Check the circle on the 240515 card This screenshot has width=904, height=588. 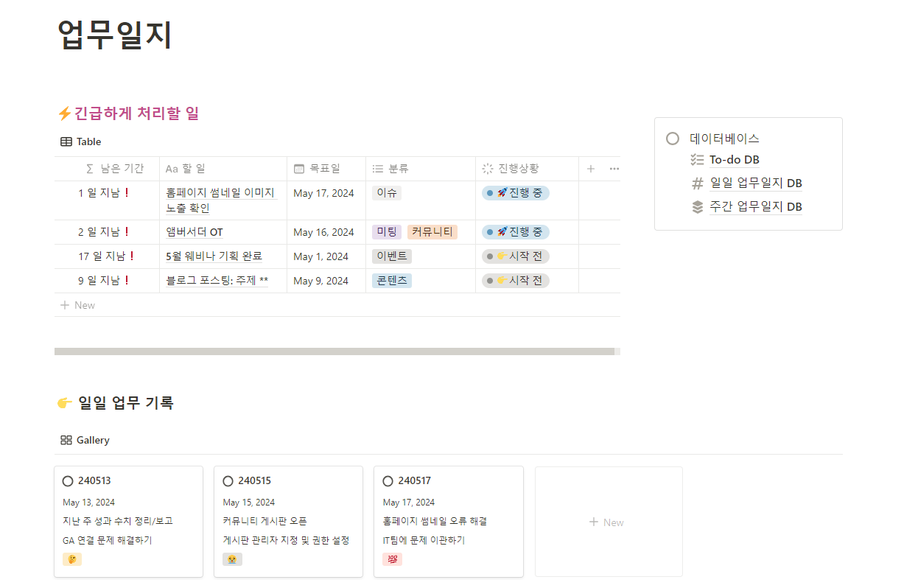pos(228,480)
